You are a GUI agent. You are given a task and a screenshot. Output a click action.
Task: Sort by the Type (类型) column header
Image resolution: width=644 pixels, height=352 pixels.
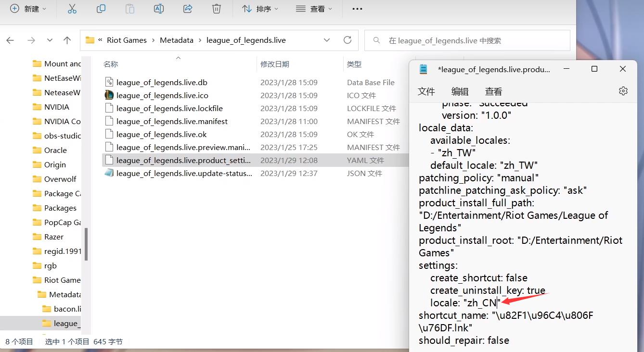[354, 64]
